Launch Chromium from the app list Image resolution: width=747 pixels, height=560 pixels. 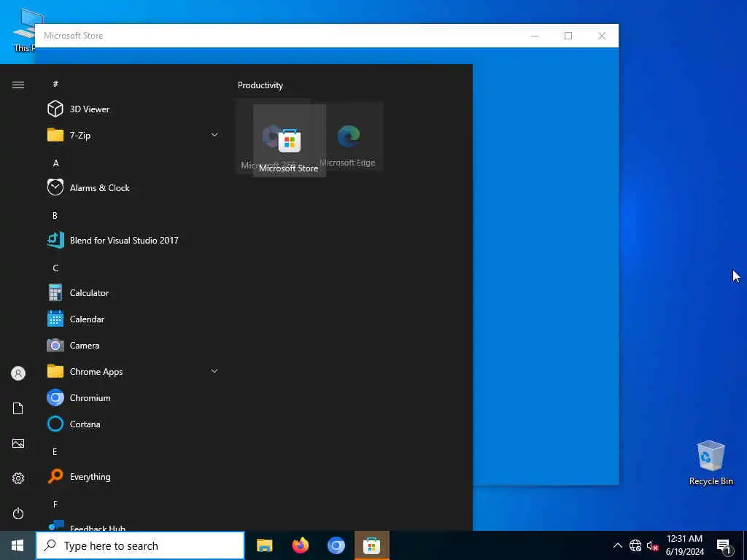click(133, 397)
